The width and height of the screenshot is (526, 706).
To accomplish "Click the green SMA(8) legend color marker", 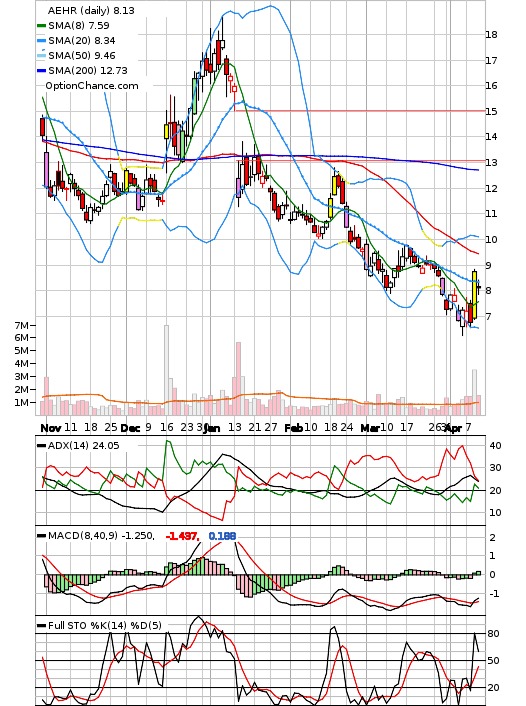I will pyautogui.click(x=41, y=26).
